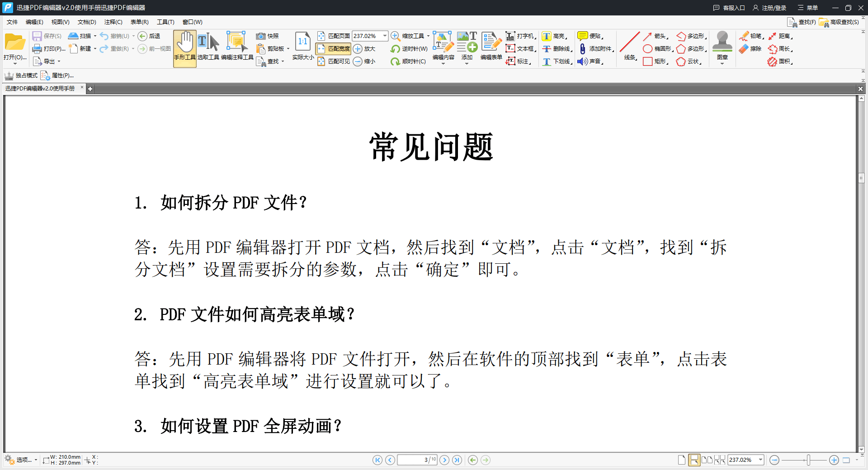The width and height of the screenshot is (868, 470).
Task: Activate the 手形工具 hand tool
Action: click(185, 48)
